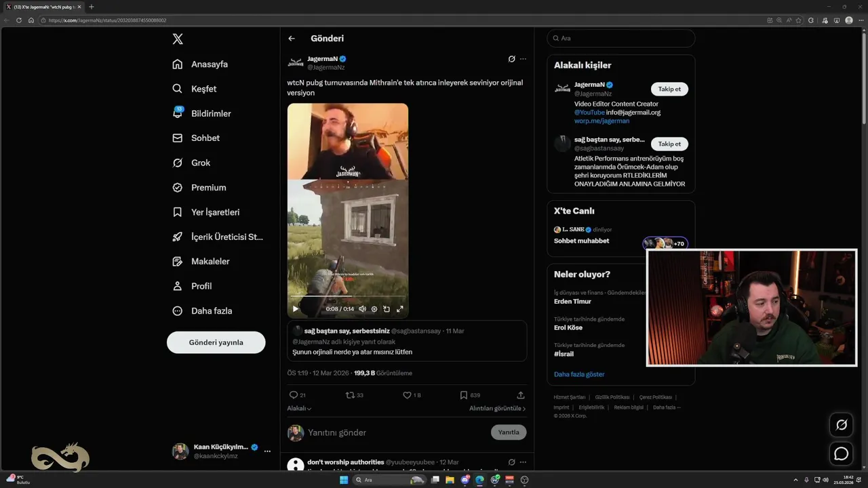The width and height of the screenshot is (868, 488).
Task: Click the share icon on the post
Action: click(521, 395)
